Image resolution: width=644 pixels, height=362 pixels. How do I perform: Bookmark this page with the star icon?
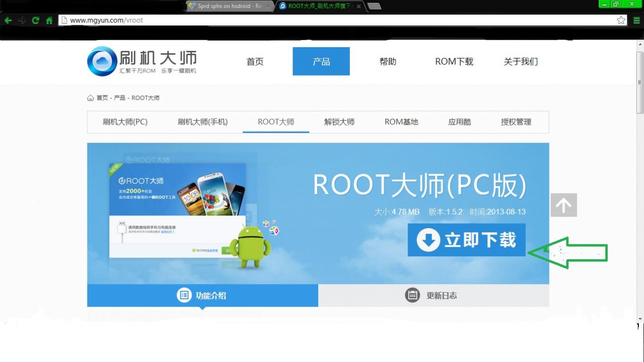coord(621,20)
